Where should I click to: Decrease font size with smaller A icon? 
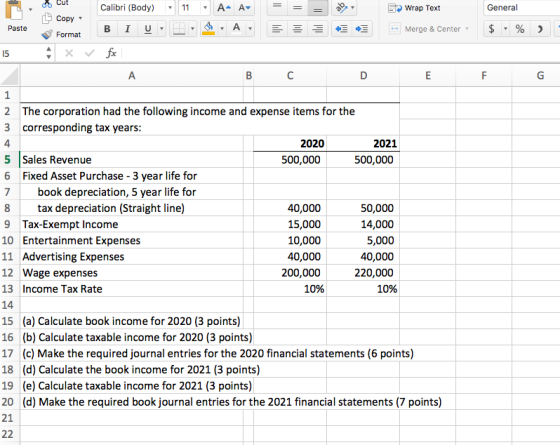tap(245, 8)
